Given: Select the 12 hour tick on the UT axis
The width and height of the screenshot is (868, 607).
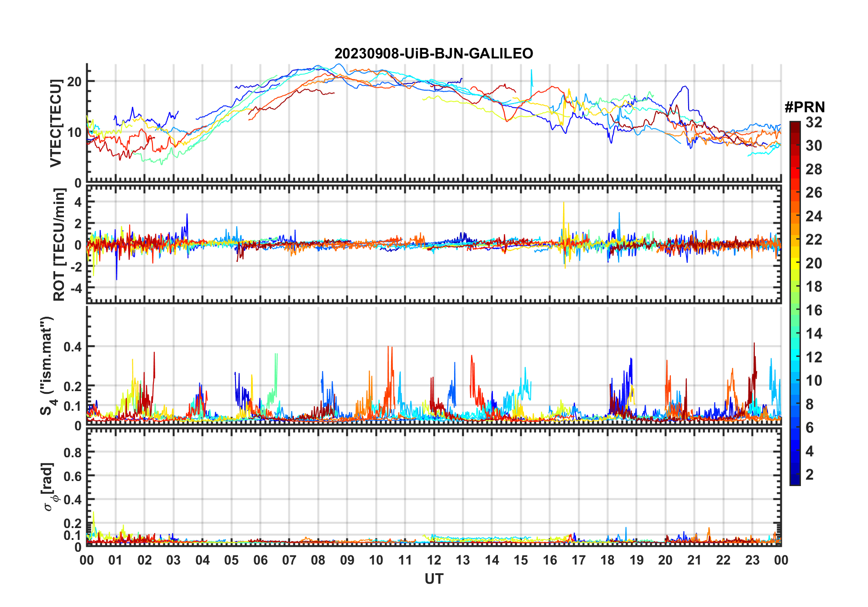Looking at the screenshot, I should (x=434, y=560).
